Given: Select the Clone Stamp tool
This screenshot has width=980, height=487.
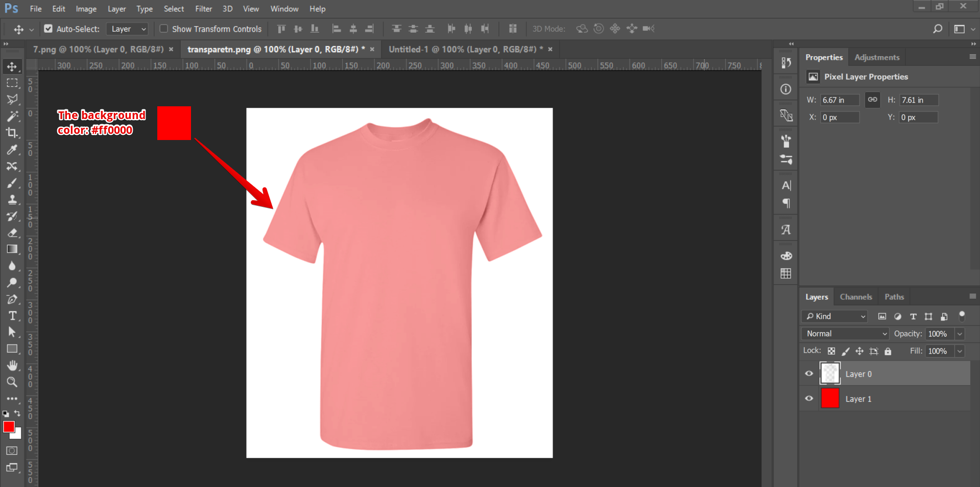Looking at the screenshot, I should (x=12, y=200).
